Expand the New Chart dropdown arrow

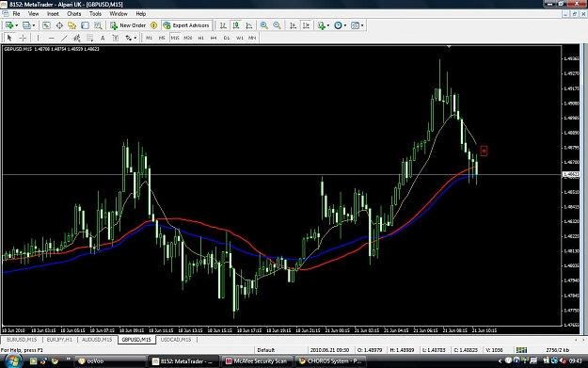click(17, 25)
